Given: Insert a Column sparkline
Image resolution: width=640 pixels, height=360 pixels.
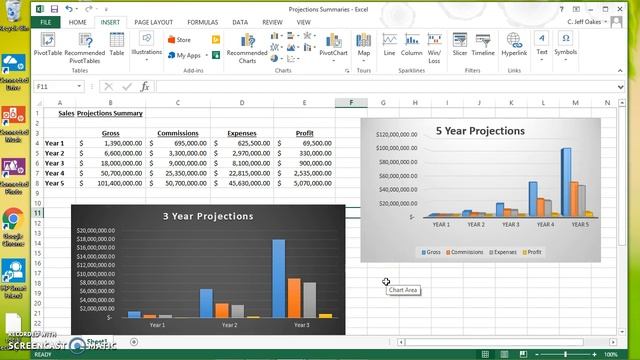Looking at the screenshot, I should [x=411, y=44].
